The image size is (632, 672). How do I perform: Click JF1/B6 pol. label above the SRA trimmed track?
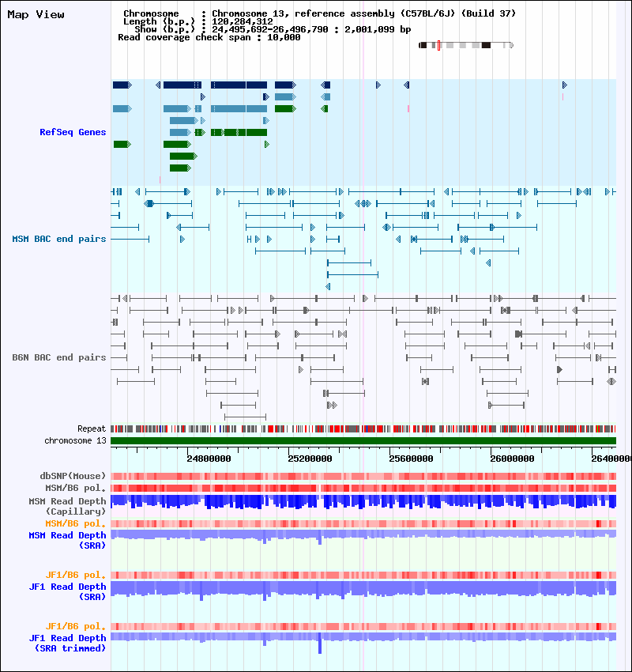click(x=75, y=627)
